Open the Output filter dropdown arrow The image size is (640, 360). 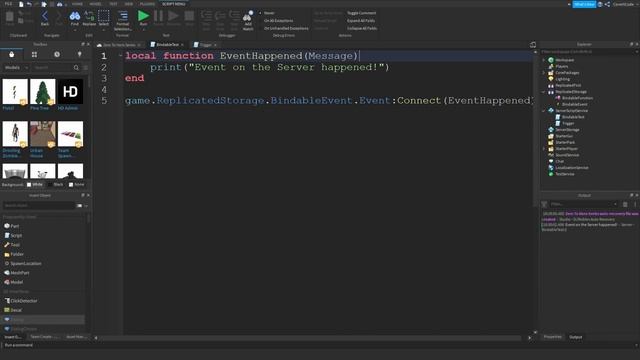tap(615, 204)
